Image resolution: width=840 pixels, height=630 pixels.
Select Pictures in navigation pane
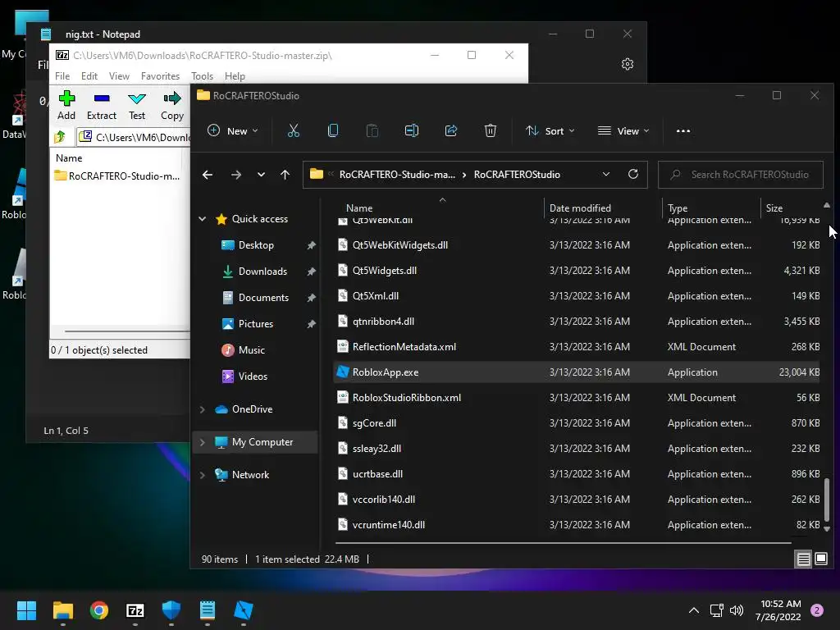click(x=256, y=324)
